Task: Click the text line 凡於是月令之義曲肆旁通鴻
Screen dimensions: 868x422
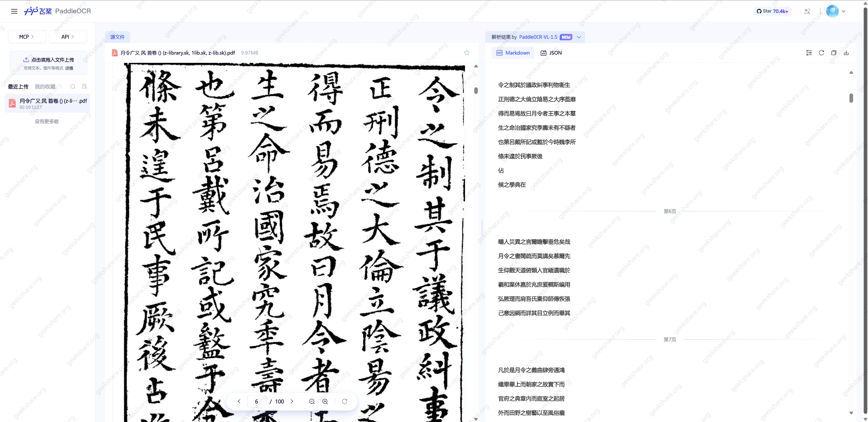Action: pos(531,370)
